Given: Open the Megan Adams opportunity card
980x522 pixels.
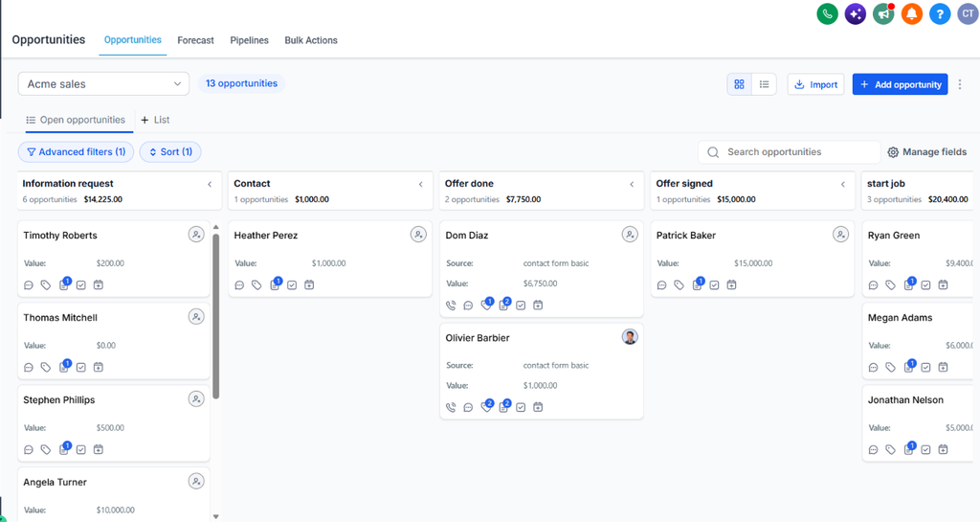Looking at the screenshot, I should pyautogui.click(x=920, y=341).
